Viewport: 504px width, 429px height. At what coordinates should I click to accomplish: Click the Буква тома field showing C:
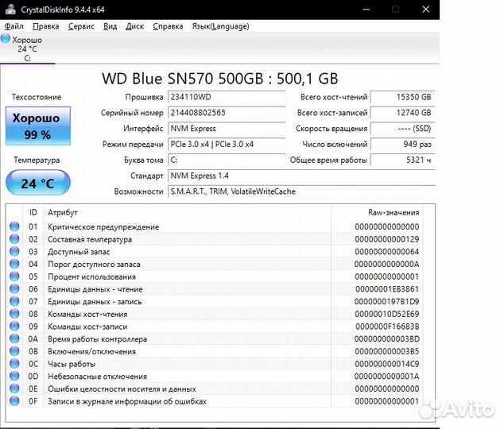[227, 160]
